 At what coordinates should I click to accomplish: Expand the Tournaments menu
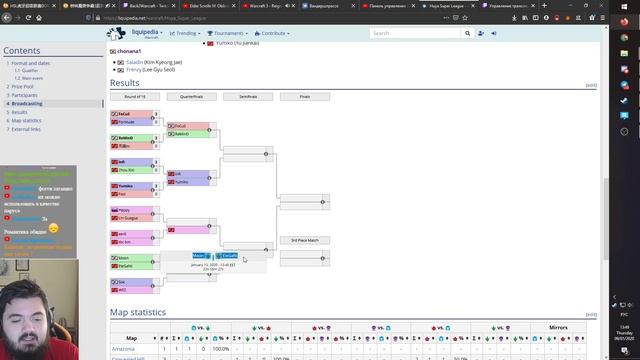coord(227,33)
